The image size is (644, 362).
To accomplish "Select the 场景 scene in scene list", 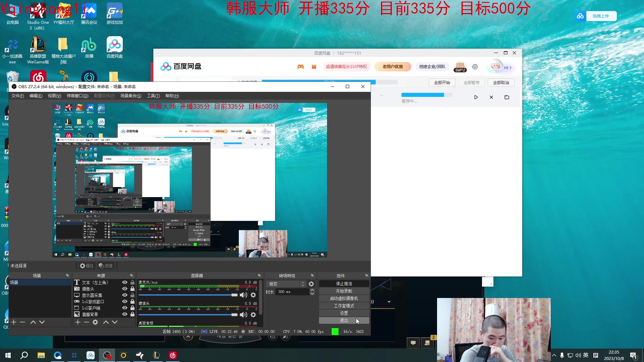I will coord(40,283).
